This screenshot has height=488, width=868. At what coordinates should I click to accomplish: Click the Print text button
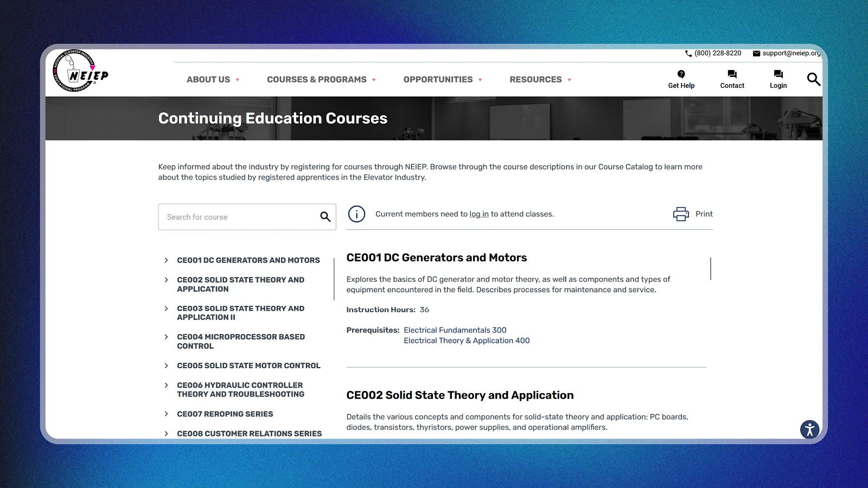click(704, 214)
